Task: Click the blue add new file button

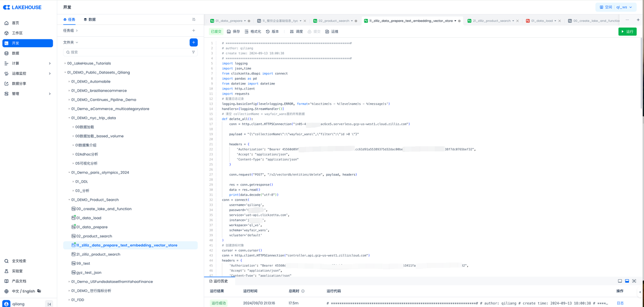Action: tap(193, 42)
